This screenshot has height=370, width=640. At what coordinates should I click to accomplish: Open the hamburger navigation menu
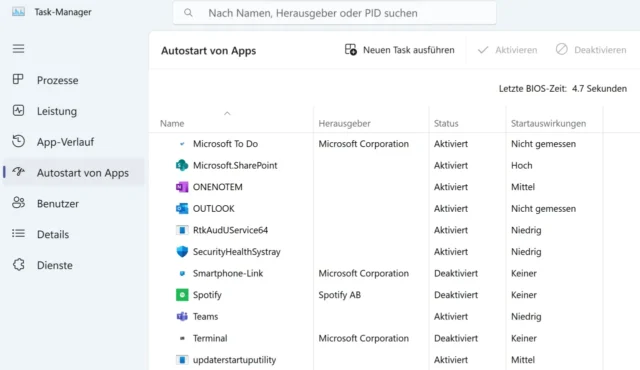point(18,49)
